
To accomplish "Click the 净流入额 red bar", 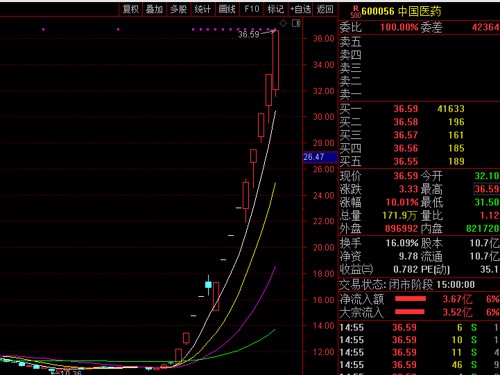I will coord(410,299).
